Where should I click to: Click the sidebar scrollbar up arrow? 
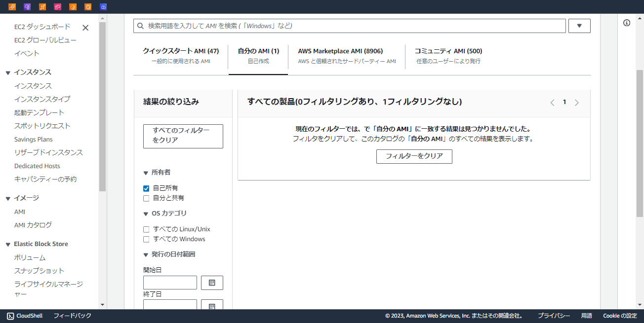(x=102, y=18)
